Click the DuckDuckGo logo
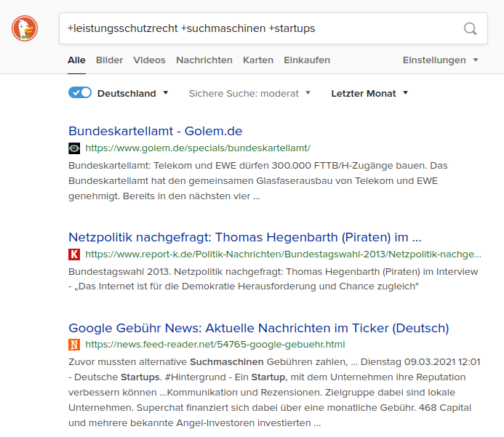 pos(25,28)
